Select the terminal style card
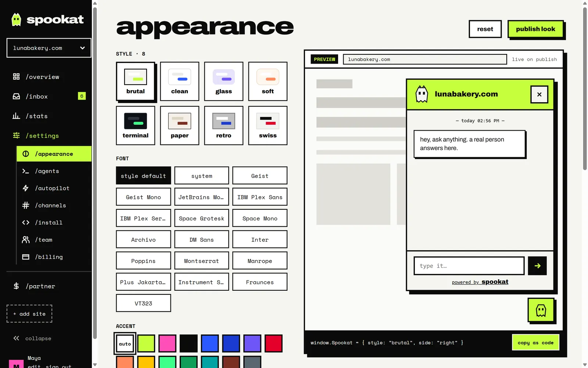This screenshot has width=588, height=368. (136, 125)
